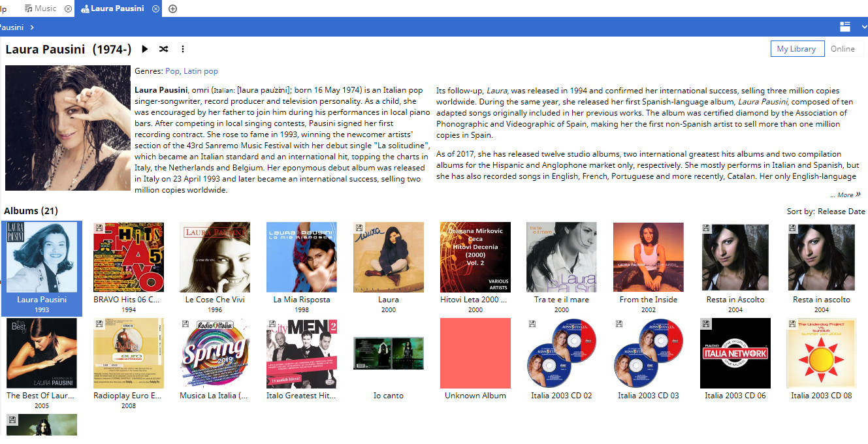This screenshot has height=444, width=868.
Task: Expand breadcrumb chevron after Pausini
Action: click(x=32, y=27)
